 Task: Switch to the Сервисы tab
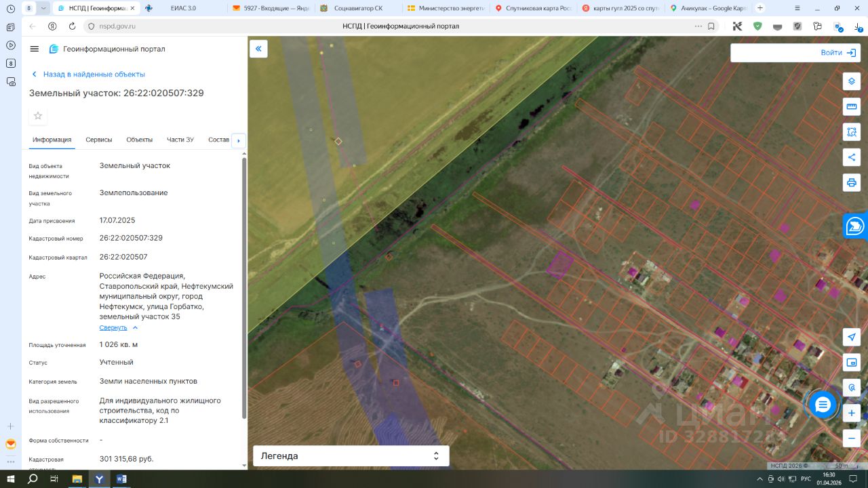(99, 140)
